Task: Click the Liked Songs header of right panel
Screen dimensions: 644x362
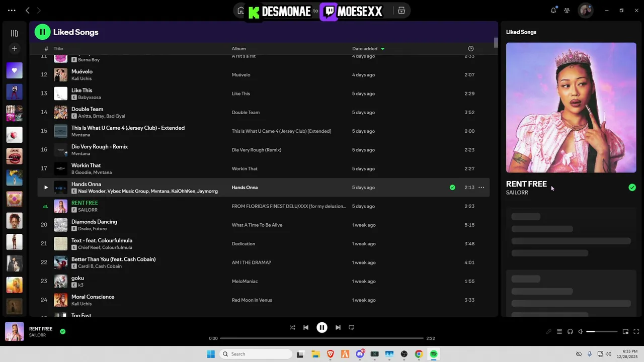Action: click(x=521, y=32)
